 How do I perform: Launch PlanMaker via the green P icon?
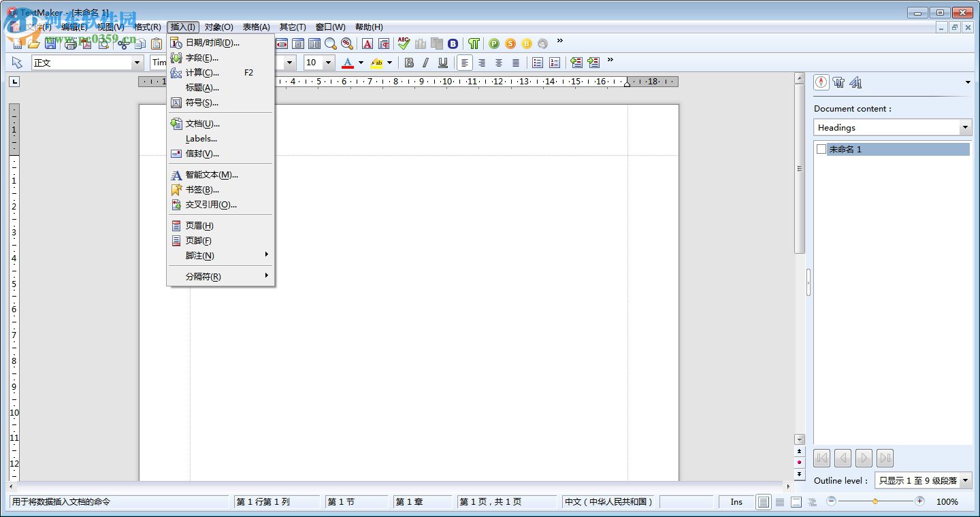[494, 43]
